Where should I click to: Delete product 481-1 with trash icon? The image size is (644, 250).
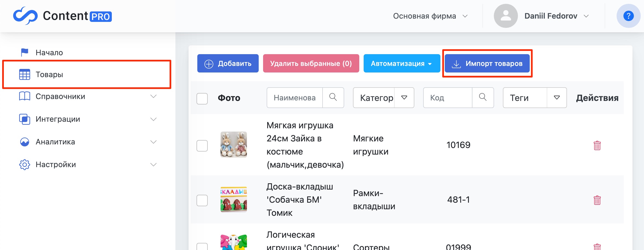click(597, 200)
